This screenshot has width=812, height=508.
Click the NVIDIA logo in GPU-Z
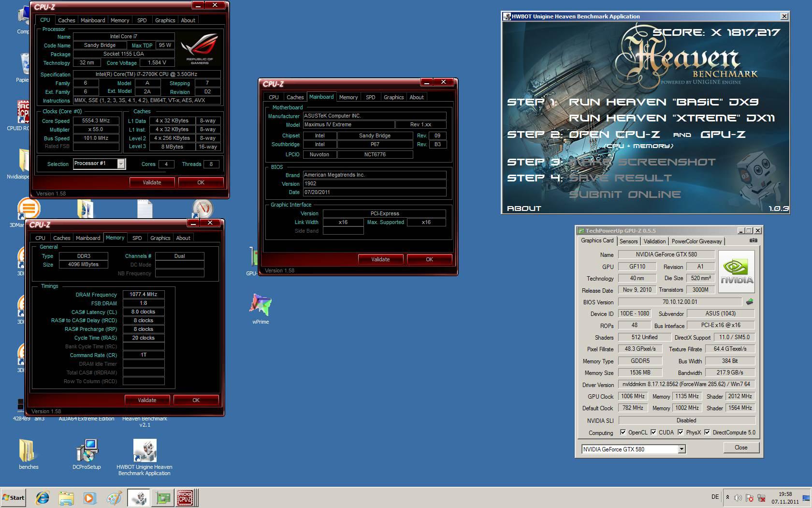click(736, 271)
